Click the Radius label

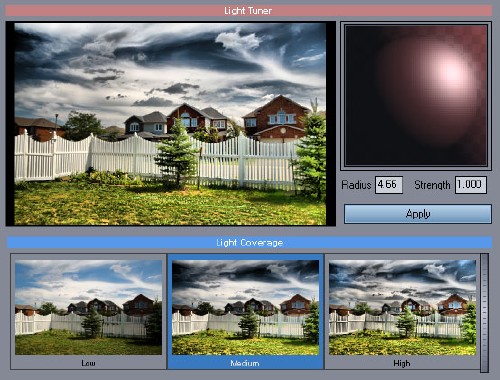(x=356, y=185)
